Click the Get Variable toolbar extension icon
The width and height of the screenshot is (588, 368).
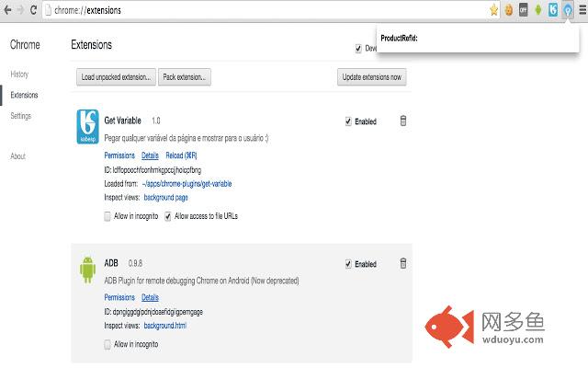[553, 10]
